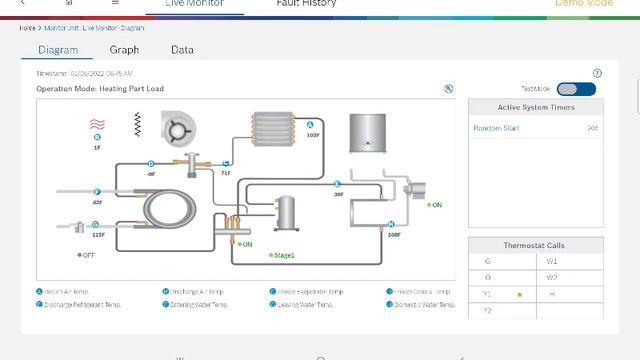Click the ON status beside the pump
640x360 pixels.
coord(435,205)
